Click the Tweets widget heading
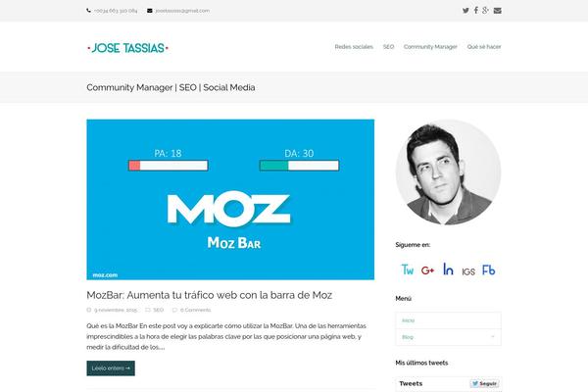This screenshot has width=588, height=392. pos(411,383)
